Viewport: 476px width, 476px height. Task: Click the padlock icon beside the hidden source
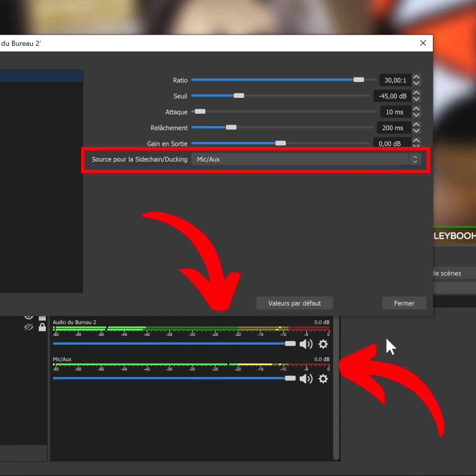click(42, 327)
